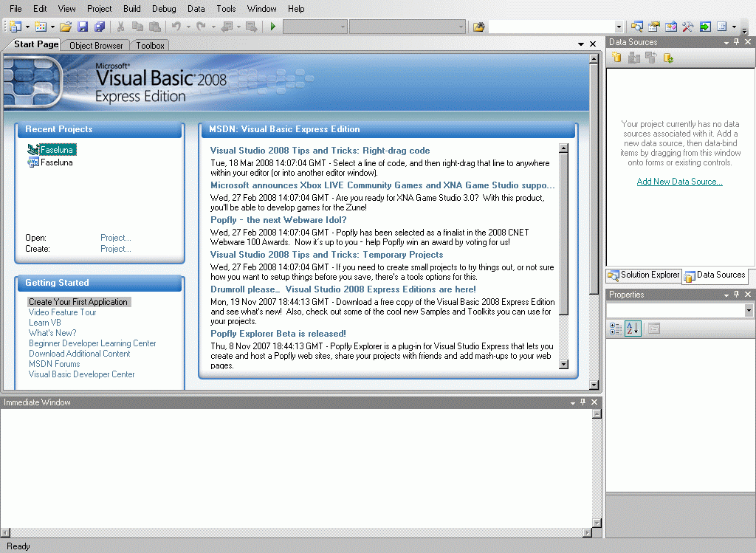Open the Debug menu
The width and height of the screenshot is (756, 553).
164,9
